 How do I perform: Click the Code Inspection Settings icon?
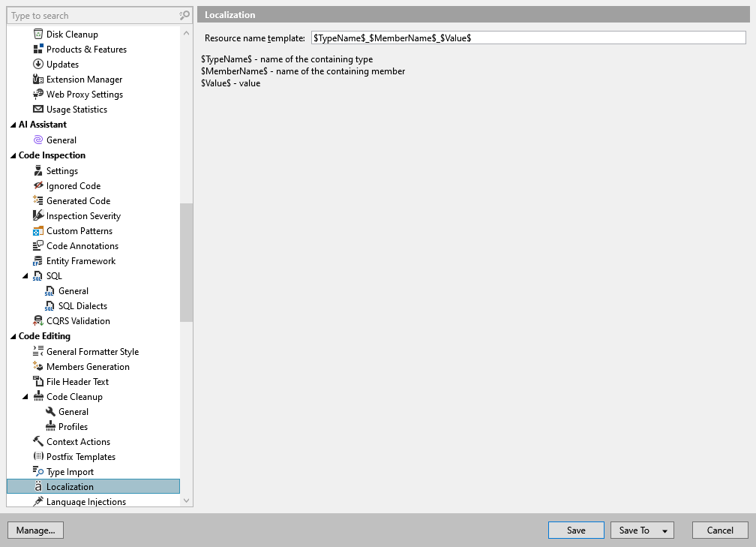(38, 170)
